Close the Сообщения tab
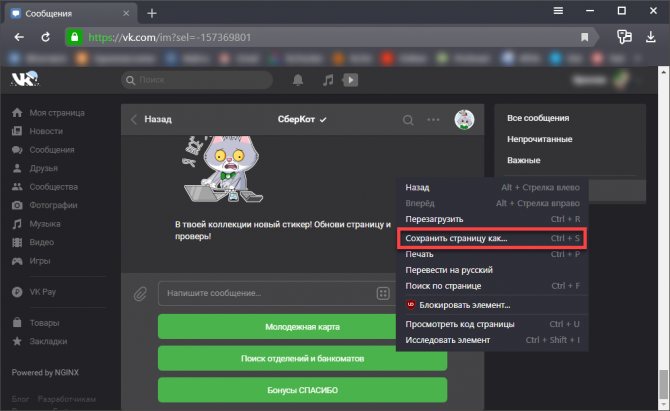Viewport: 670px width, 411px height. point(126,13)
